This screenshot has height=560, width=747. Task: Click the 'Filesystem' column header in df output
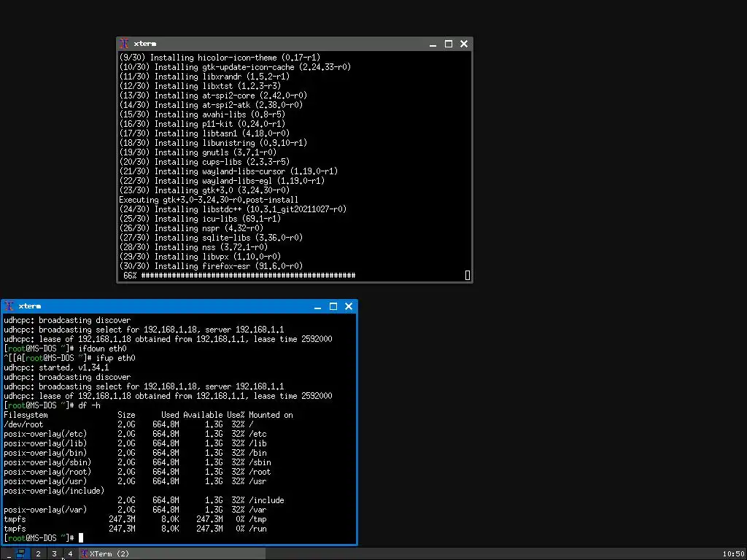tap(26, 415)
